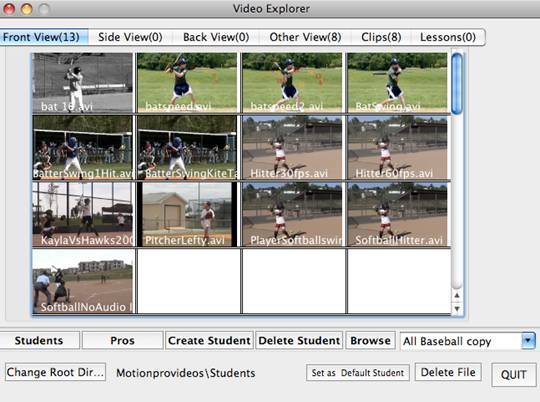Click Change Root Dir... button
Image resolution: width=540 pixels, height=402 pixels.
point(55,372)
